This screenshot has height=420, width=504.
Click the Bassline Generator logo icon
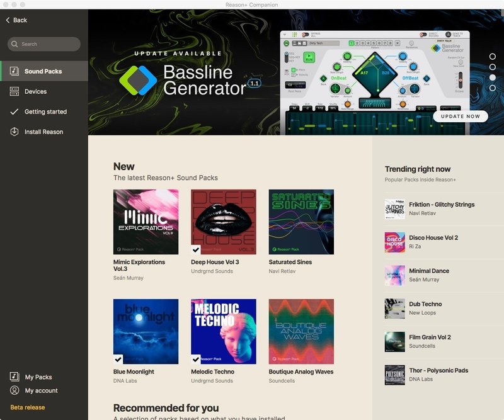138,81
